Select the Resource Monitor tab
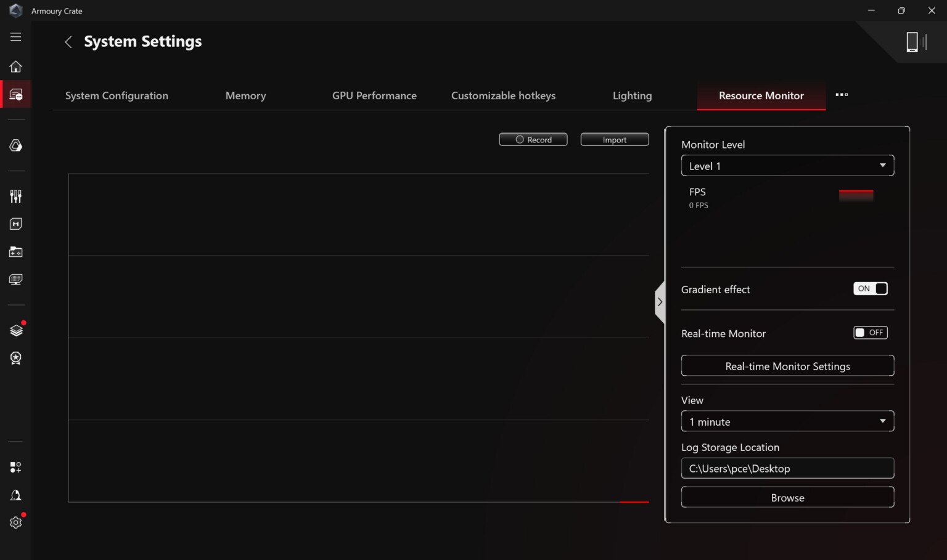Screen dimensions: 947x560 pyautogui.click(x=761, y=95)
